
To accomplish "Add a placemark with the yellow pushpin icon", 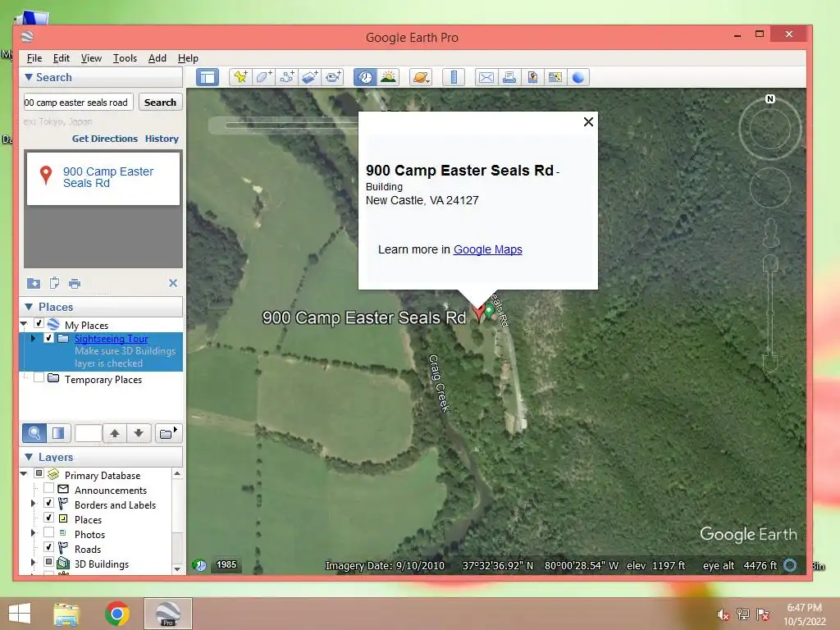I will coord(240,77).
